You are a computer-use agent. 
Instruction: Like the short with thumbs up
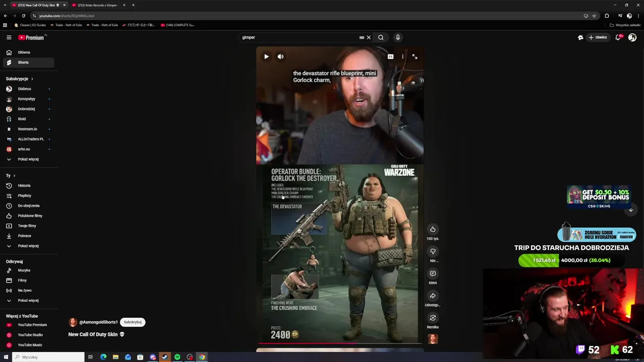click(x=433, y=229)
